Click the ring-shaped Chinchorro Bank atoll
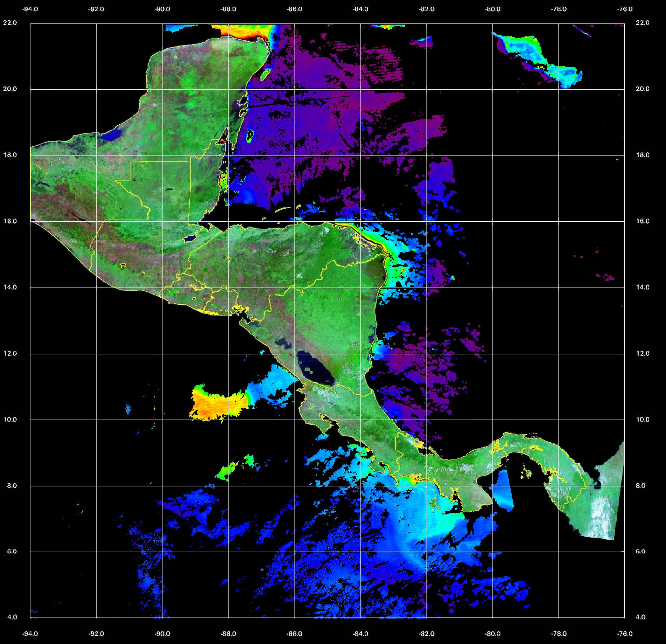 [x=250, y=135]
